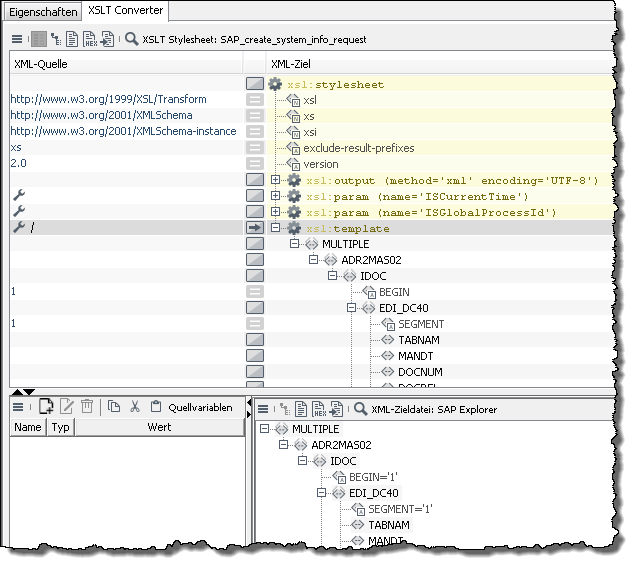
Task: Click the copy icon in Quellvariablen toolbar
Action: pos(115,407)
